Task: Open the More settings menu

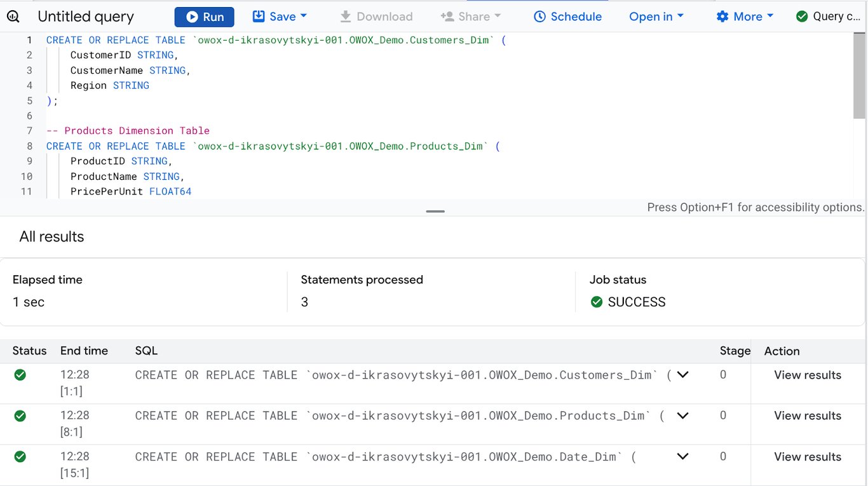Action: click(x=745, y=17)
